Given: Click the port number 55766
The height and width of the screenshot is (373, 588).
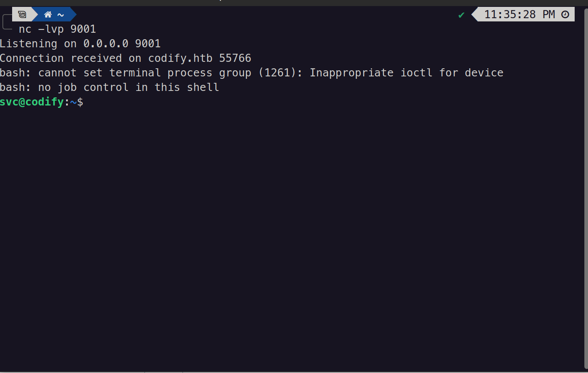Looking at the screenshot, I should [235, 58].
